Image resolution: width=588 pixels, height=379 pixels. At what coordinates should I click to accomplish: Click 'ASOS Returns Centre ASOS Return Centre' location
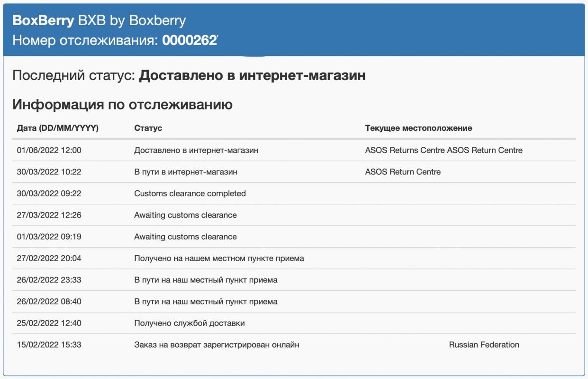click(443, 150)
